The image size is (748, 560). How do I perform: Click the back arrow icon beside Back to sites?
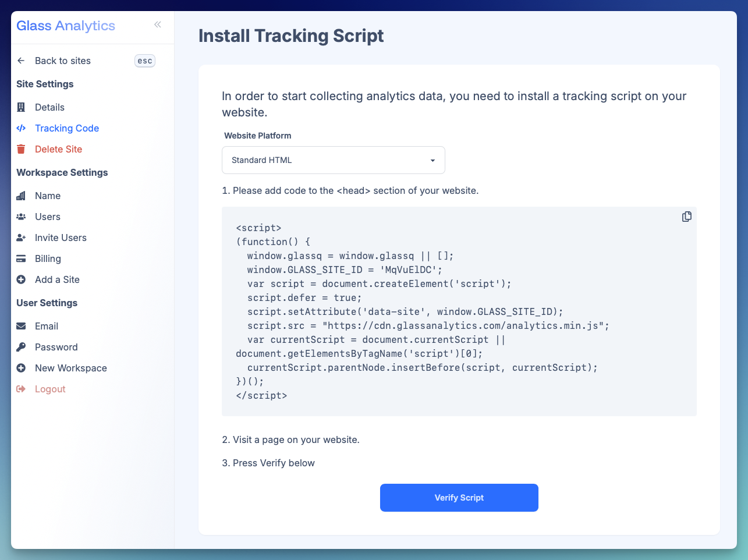point(21,61)
